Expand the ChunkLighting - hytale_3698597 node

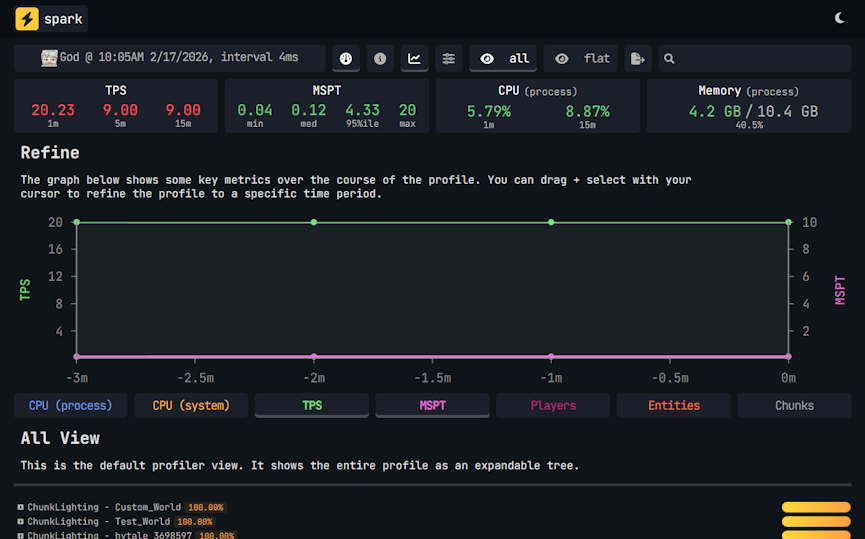click(20, 535)
